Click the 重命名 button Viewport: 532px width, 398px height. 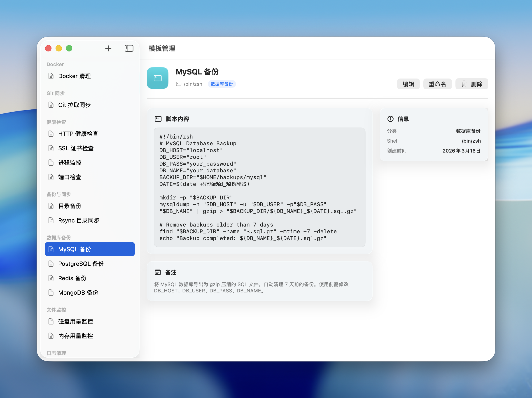coord(437,84)
